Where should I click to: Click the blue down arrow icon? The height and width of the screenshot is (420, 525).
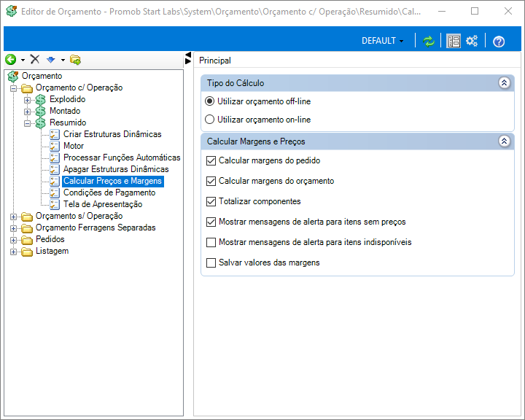point(51,60)
